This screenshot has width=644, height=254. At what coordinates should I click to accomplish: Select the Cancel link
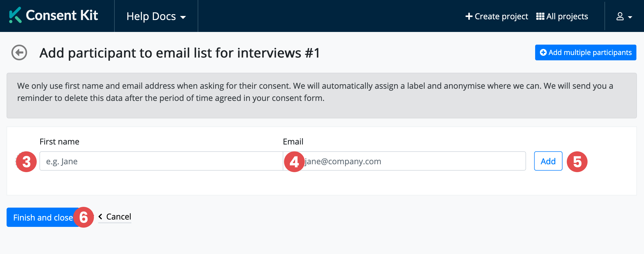click(118, 217)
